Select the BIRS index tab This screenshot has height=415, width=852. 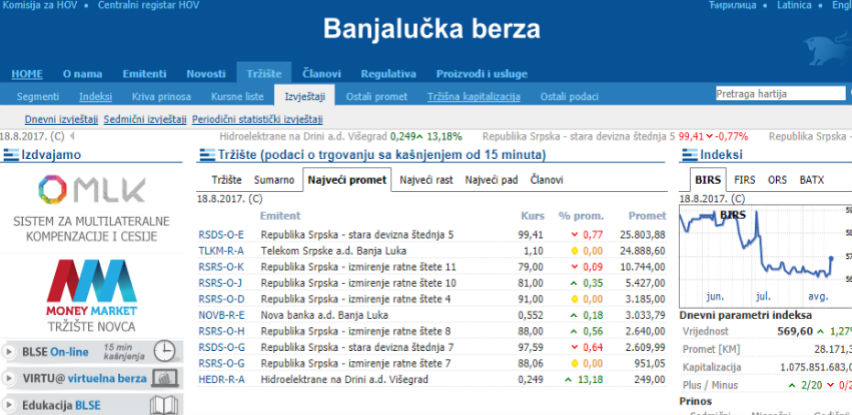pos(708,180)
